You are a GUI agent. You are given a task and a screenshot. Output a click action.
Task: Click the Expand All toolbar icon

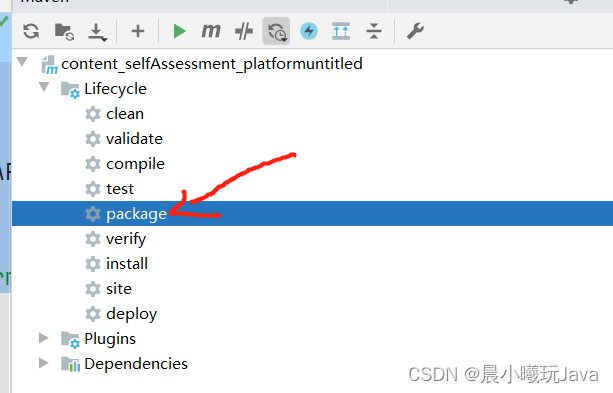coord(341,31)
